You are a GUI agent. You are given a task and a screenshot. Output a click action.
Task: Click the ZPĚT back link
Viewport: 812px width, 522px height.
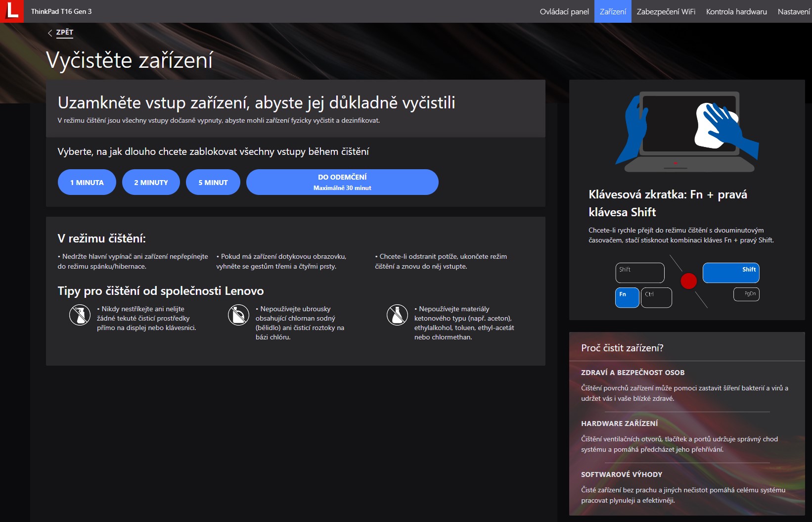point(65,32)
